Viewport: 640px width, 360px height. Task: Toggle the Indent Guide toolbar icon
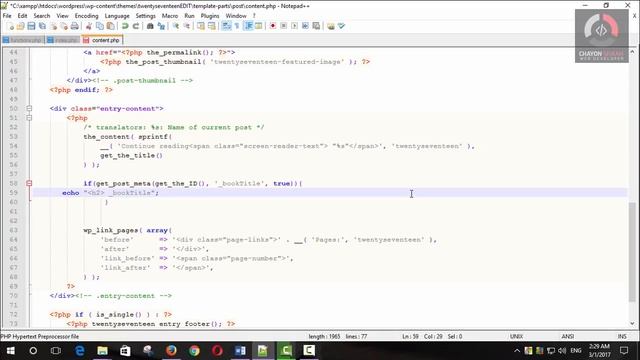pos(248,26)
